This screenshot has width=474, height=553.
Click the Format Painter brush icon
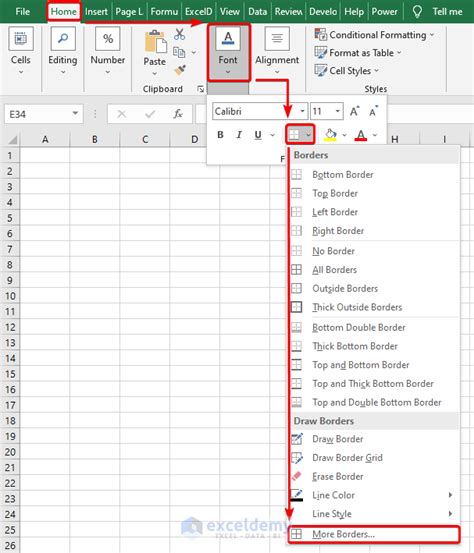(180, 70)
